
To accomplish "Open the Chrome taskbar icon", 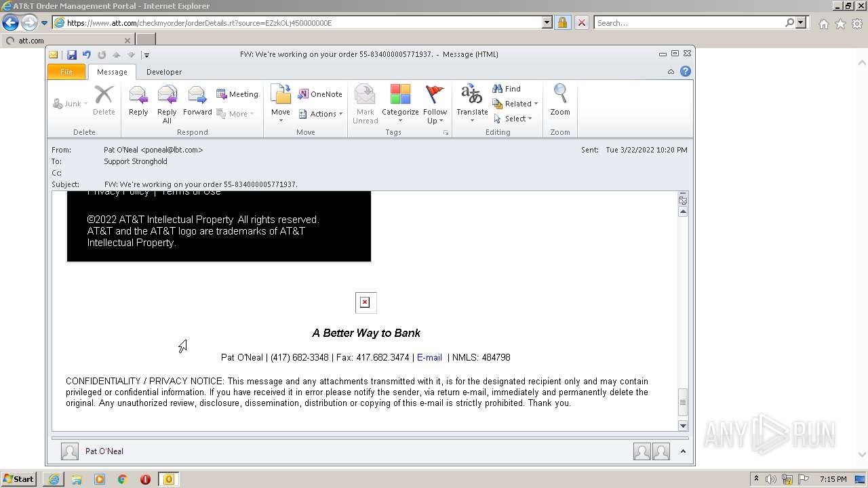I will 123,479.
